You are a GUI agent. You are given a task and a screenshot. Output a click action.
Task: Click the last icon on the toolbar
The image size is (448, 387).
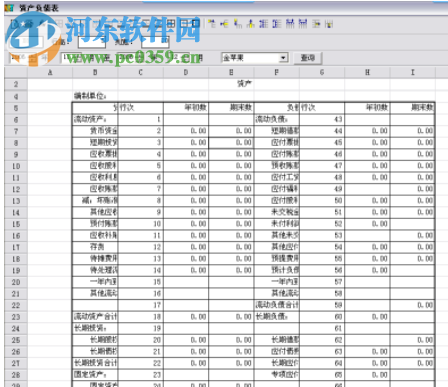click(329, 24)
